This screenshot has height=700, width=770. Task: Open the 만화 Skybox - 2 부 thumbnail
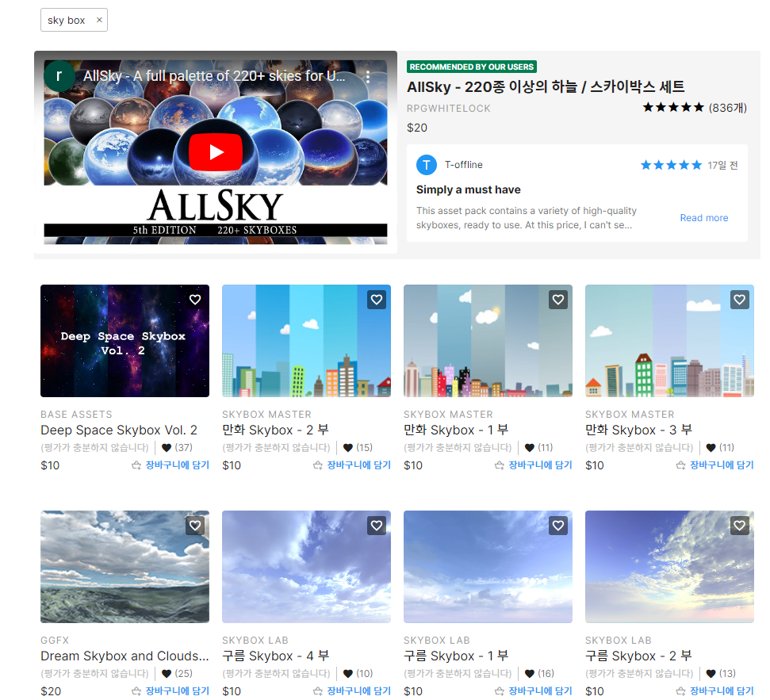[x=306, y=341]
